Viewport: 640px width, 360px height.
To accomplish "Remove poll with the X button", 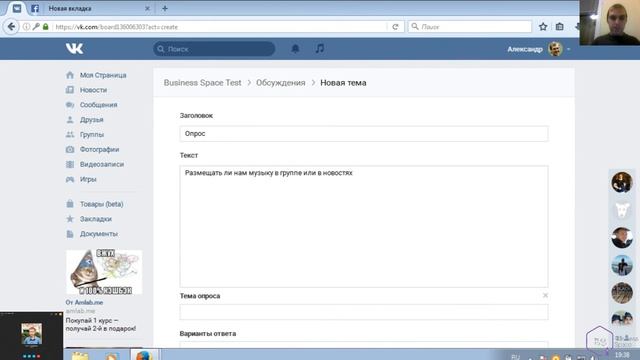I will pyautogui.click(x=545, y=295).
